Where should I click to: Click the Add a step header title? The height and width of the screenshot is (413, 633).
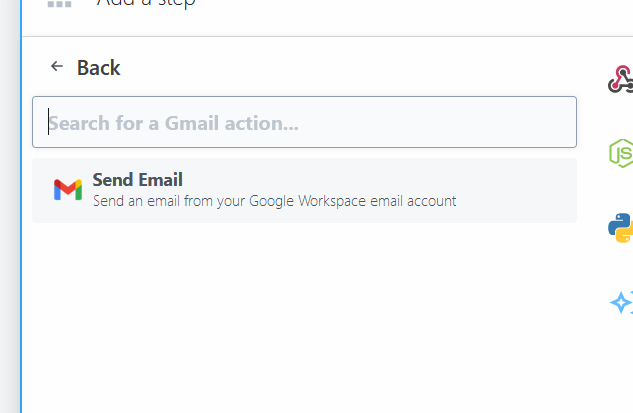tap(146, 4)
